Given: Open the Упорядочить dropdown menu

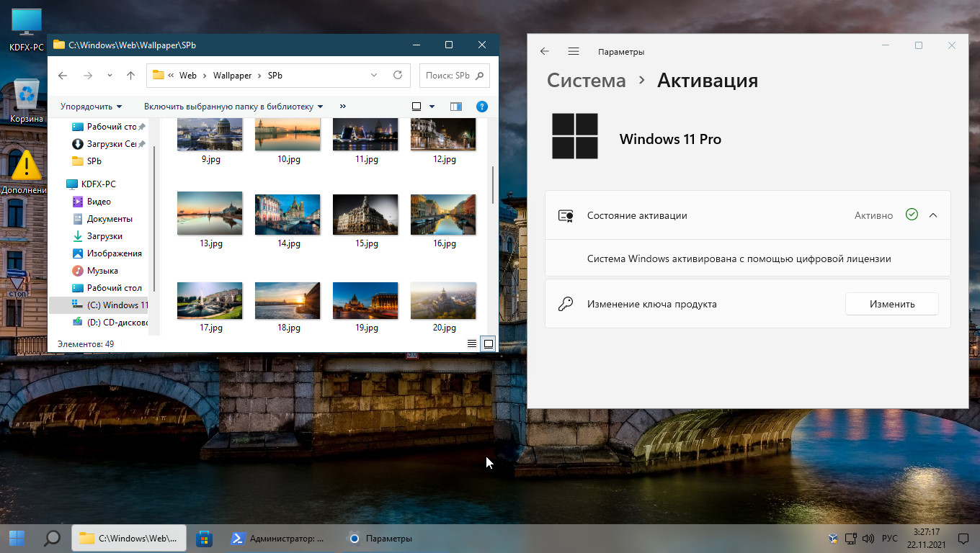Looking at the screenshot, I should [91, 107].
